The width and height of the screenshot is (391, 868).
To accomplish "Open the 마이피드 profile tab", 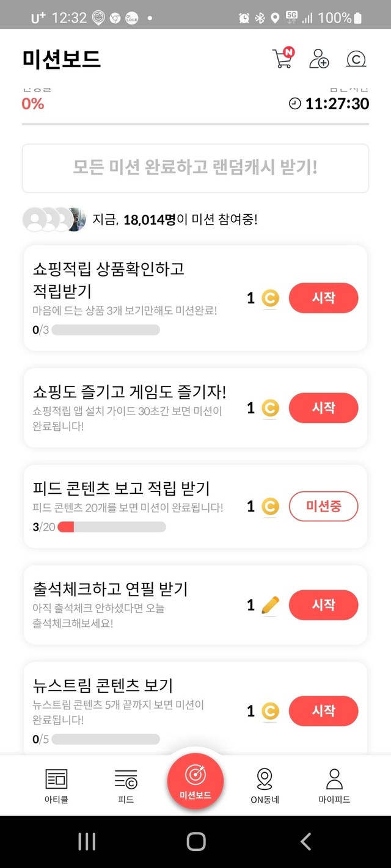I will (334, 785).
